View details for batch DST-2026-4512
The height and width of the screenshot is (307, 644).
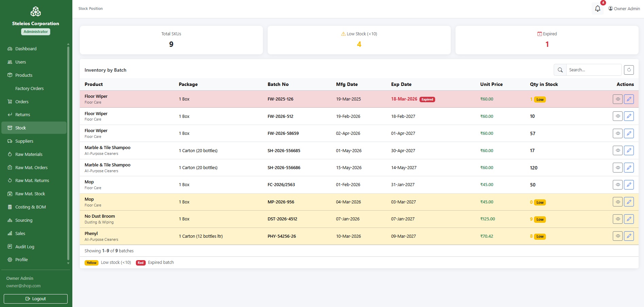point(618,219)
